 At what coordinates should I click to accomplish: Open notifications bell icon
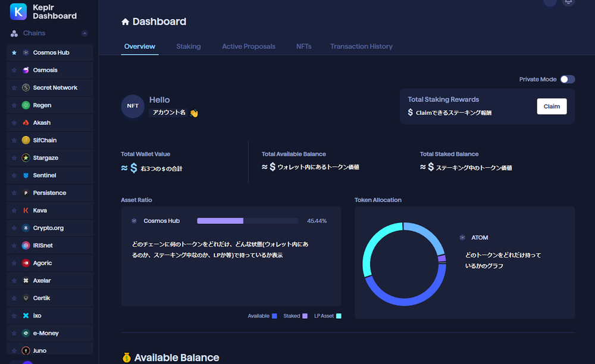tap(568, 2)
